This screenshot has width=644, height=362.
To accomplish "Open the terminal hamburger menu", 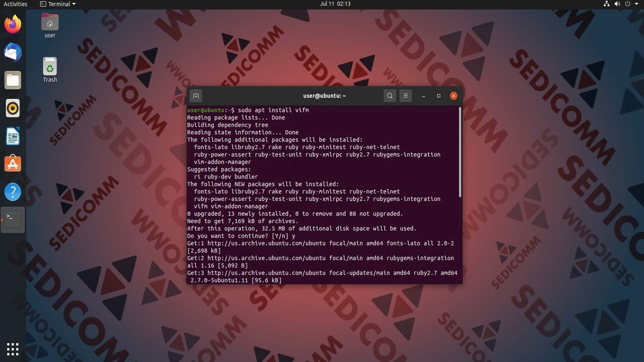I will [x=406, y=96].
